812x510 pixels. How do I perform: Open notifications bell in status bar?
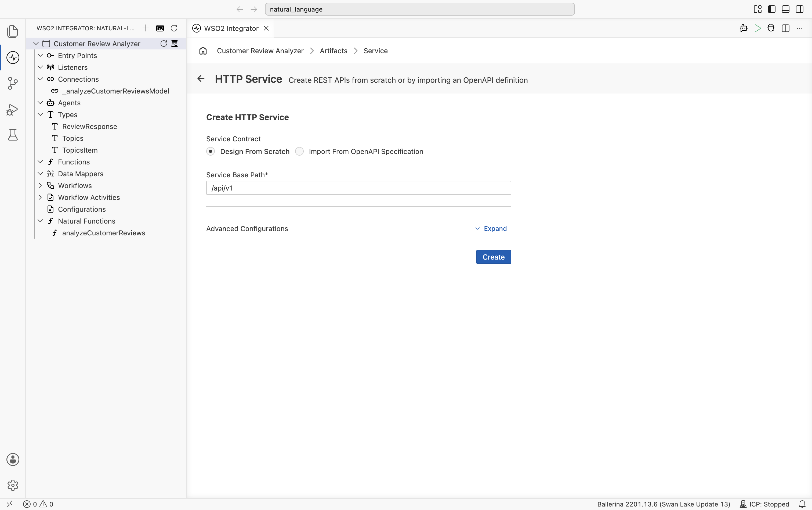click(x=802, y=504)
